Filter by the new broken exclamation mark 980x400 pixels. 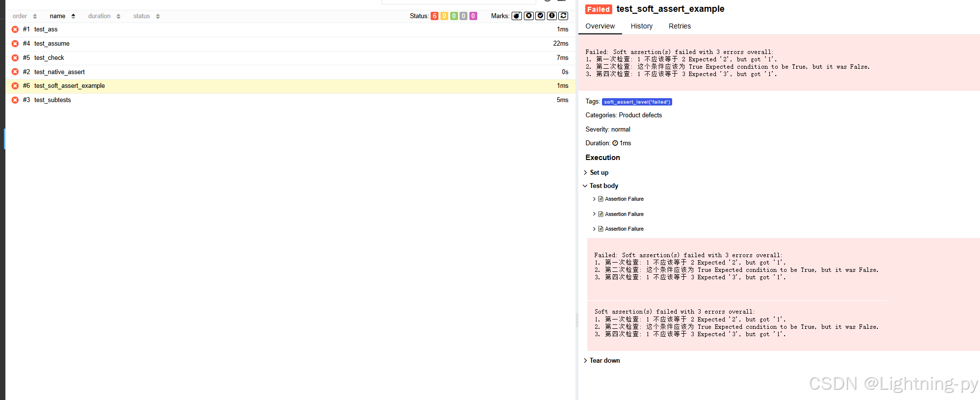pos(552,16)
